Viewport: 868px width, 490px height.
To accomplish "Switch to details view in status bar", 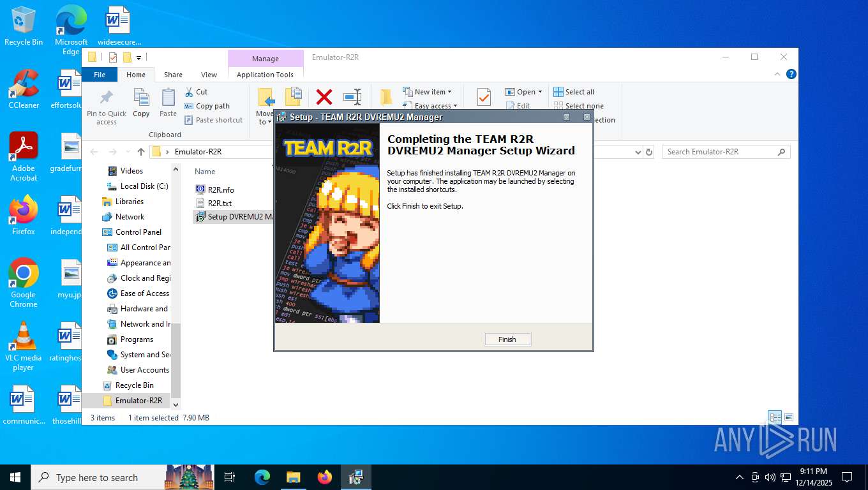I will [775, 417].
